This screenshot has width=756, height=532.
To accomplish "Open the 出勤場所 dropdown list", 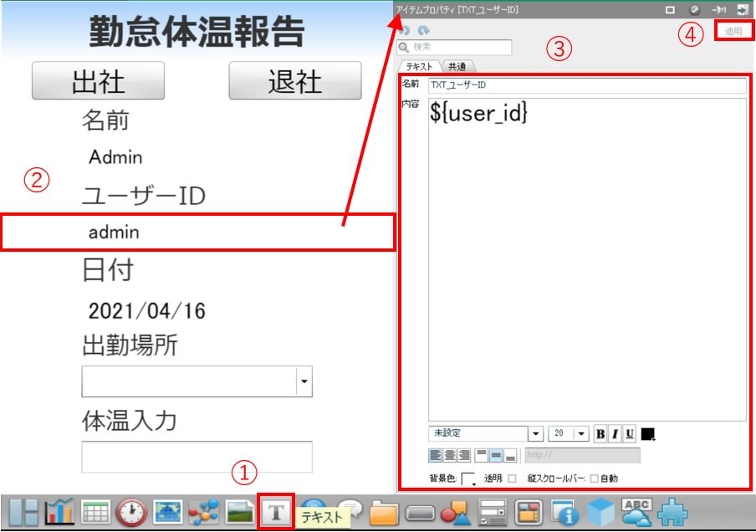I will click(x=304, y=381).
